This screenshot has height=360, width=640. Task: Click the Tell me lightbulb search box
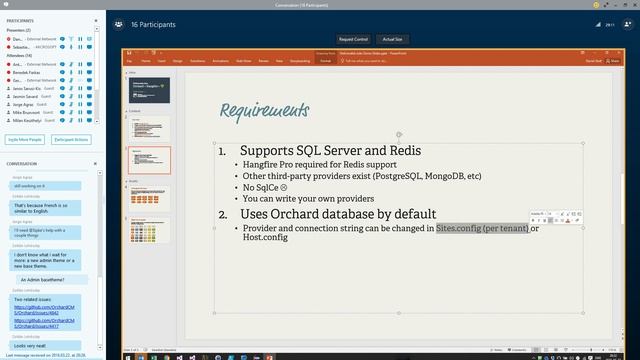tap(365, 61)
